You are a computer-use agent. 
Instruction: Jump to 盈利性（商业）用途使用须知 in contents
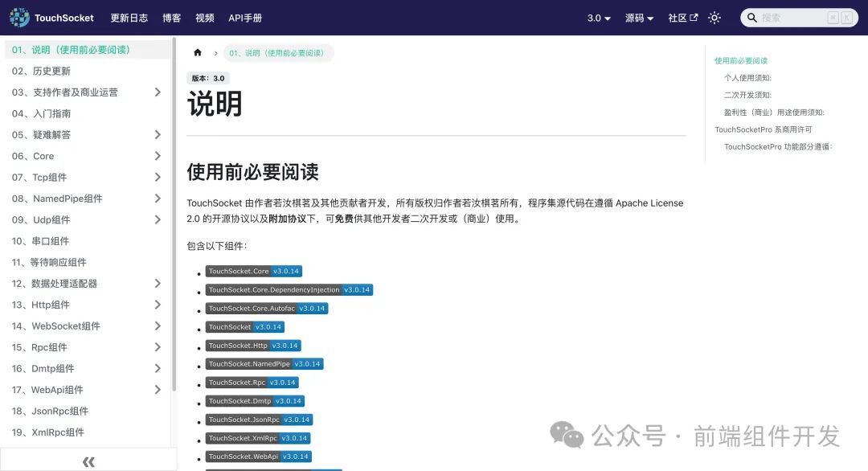coord(774,113)
